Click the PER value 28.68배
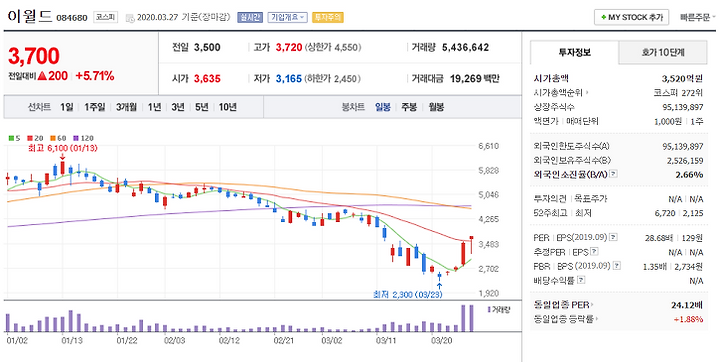This screenshot has width=720, height=362. pos(659,238)
